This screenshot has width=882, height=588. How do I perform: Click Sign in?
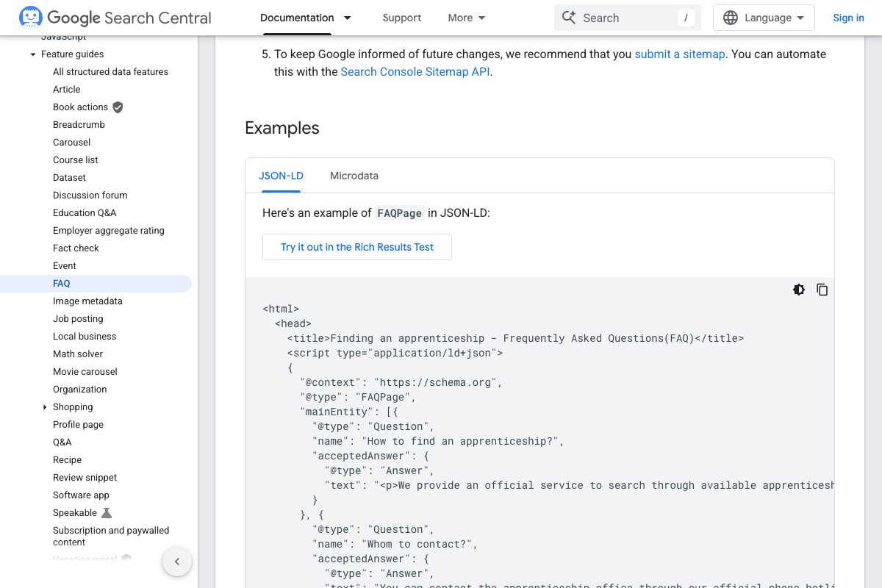(848, 17)
